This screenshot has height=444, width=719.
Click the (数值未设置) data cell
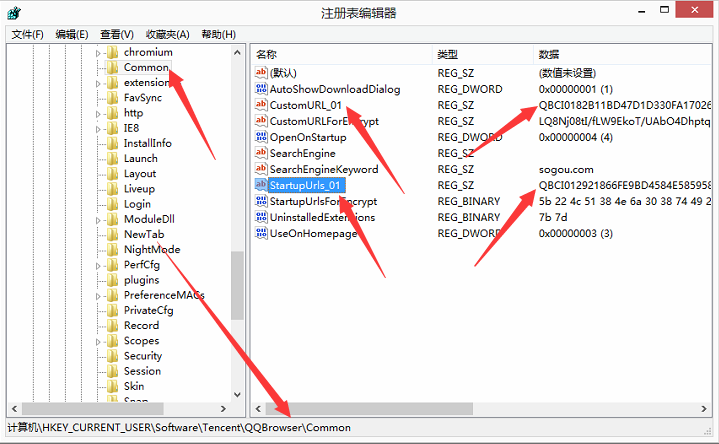click(567, 73)
